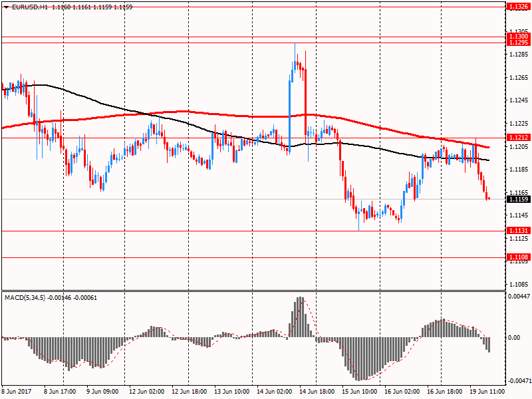The width and height of the screenshot is (532, 399).
Task: Click the 9 Jun 09:00 time label
Action: [x=102, y=391]
